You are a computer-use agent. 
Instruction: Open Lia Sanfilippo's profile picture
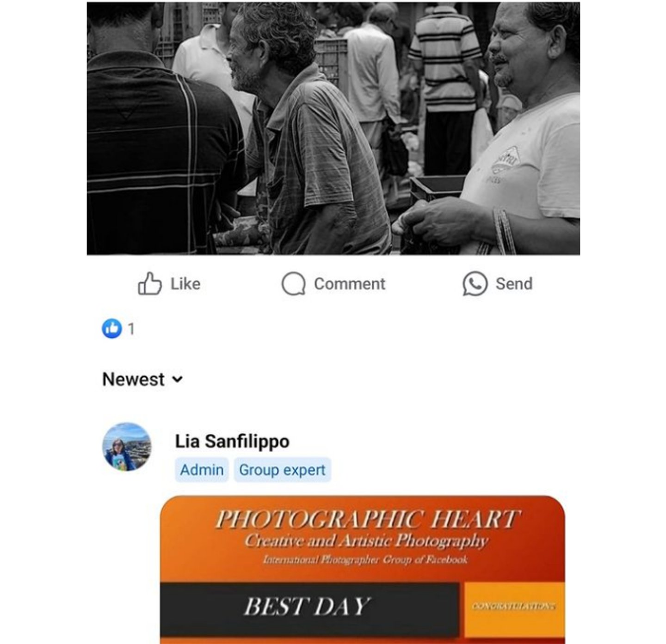point(127,447)
